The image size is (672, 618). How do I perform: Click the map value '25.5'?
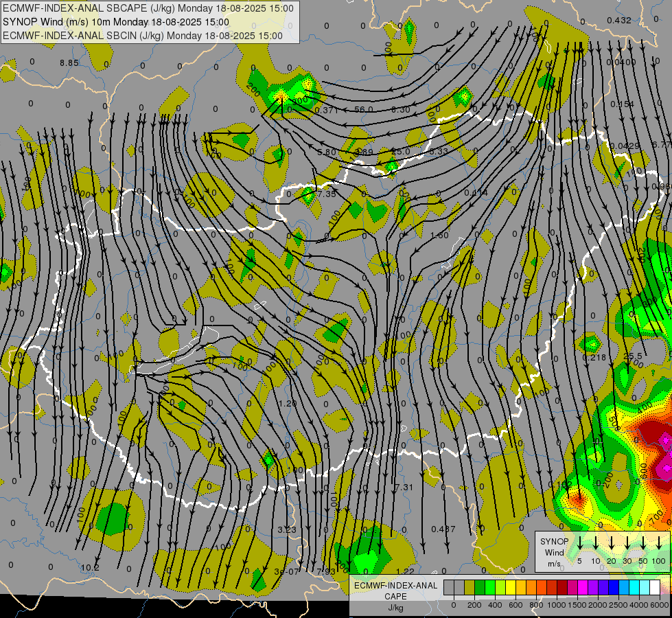point(633,356)
